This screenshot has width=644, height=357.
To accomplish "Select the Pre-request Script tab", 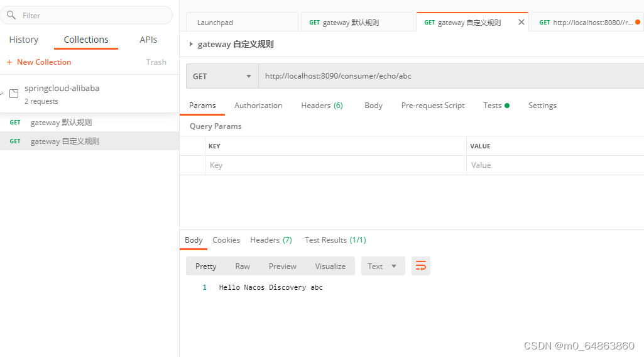I will point(433,106).
